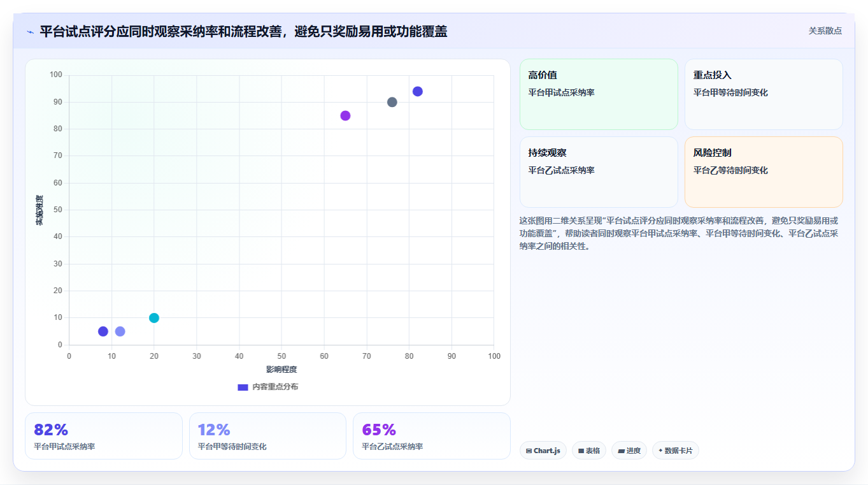Screen dimensions: 868x485
Task: Click the y-axis tick label 100
Action: pos(56,75)
